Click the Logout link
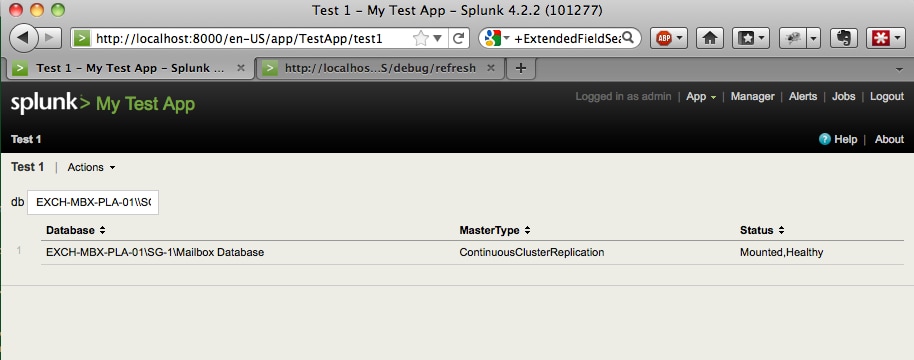 (x=887, y=97)
